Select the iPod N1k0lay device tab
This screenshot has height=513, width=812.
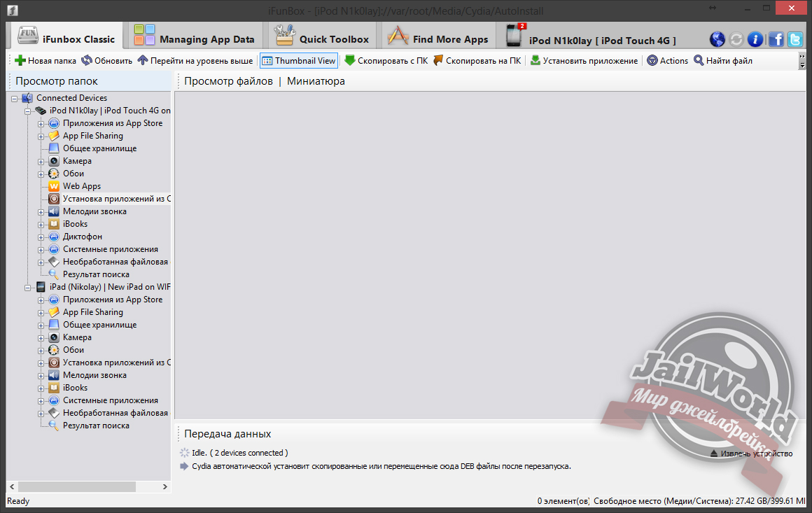pyautogui.click(x=591, y=37)
